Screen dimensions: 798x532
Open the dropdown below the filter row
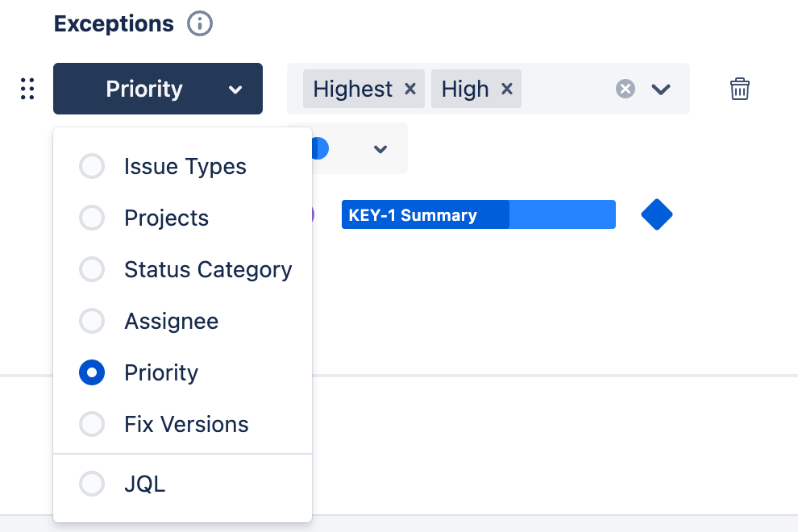point(380,148)
